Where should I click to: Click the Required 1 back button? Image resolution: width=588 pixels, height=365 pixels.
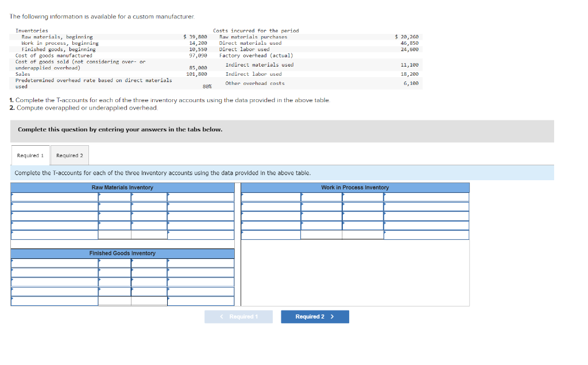tap(239, 316)
